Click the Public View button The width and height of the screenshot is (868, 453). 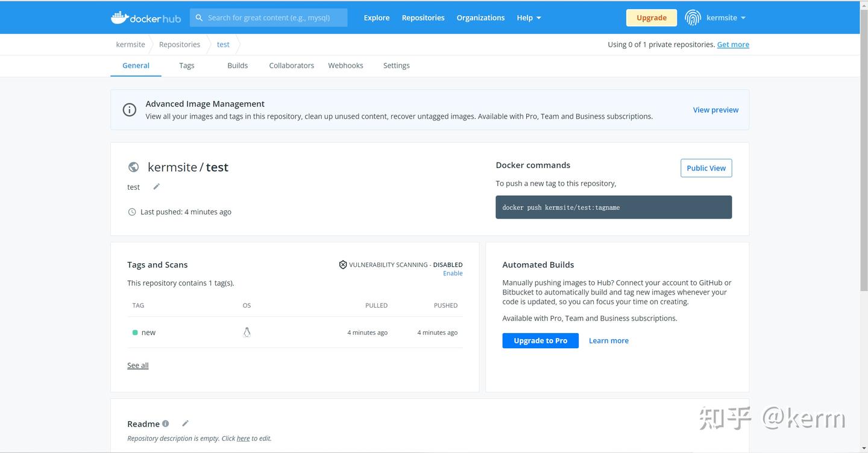click(x=706, y=168)
